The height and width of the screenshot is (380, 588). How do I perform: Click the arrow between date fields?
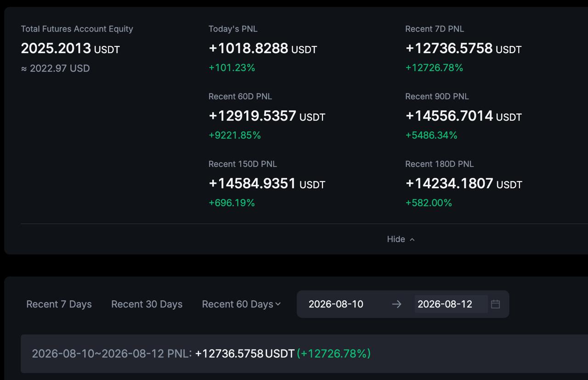(x=396, y=304)
